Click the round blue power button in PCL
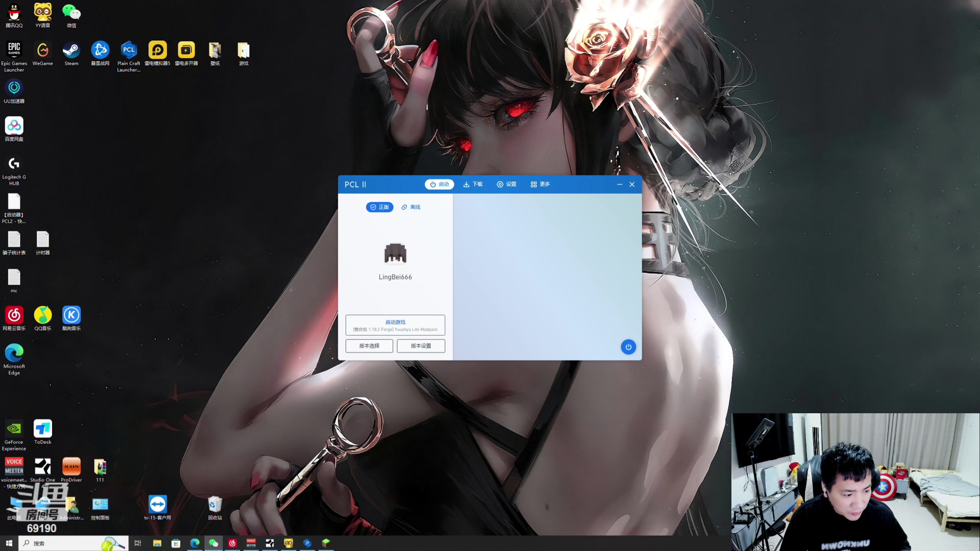The image size is (980, 551). coord(628,347)
